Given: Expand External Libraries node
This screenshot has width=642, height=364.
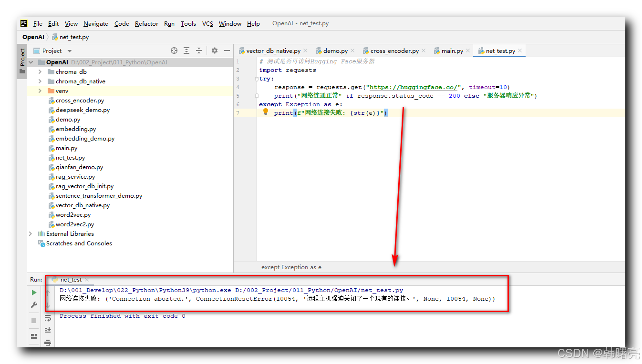Looking at the screenshot, I should click(31, 234).
